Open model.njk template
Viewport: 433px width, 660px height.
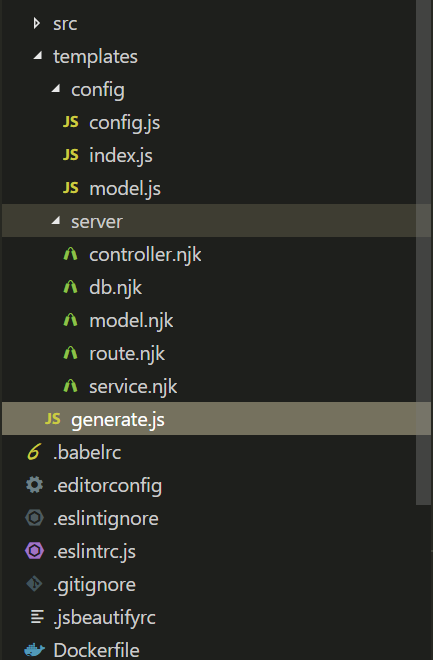pyautogui.click(x=131, y=321)
